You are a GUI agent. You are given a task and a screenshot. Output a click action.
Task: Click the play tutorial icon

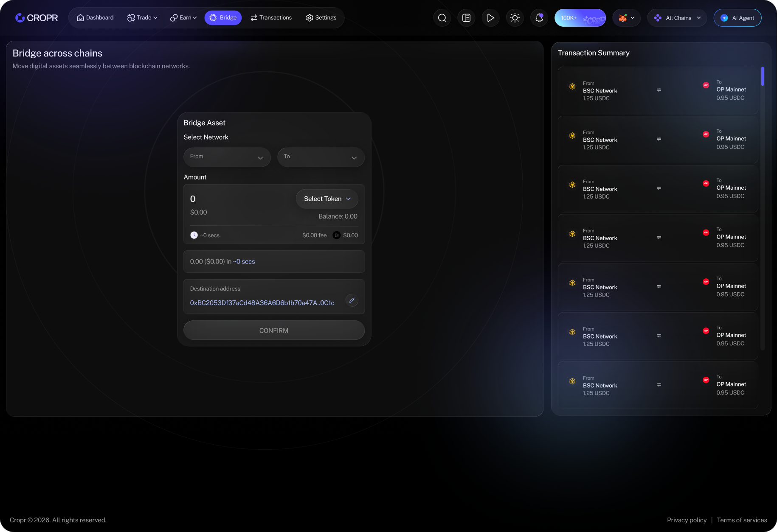click(x=490, y=18)
